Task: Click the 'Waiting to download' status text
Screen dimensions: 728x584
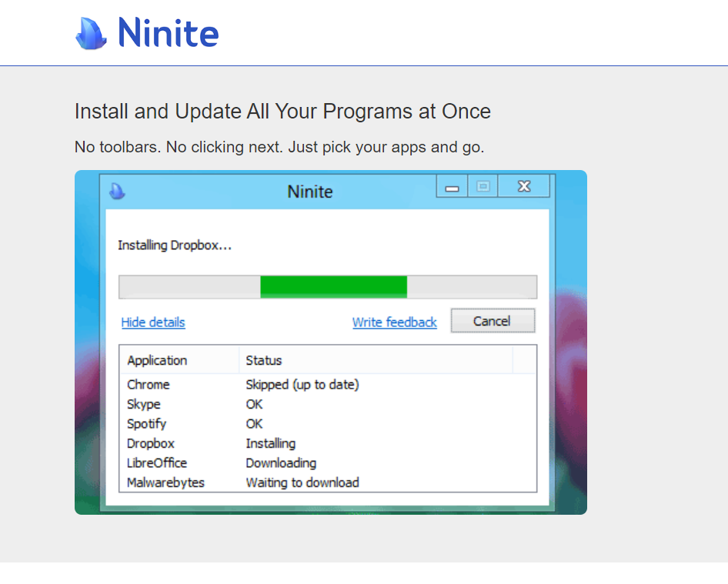Action: coord(302,482)
